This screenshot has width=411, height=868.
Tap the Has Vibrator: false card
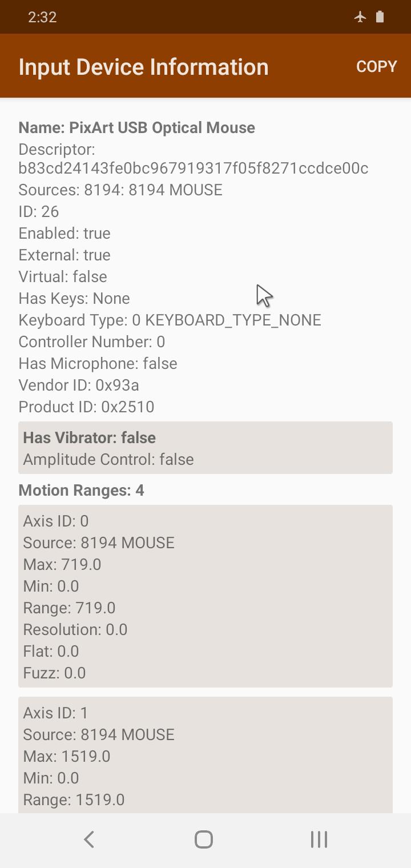point(205,448)
